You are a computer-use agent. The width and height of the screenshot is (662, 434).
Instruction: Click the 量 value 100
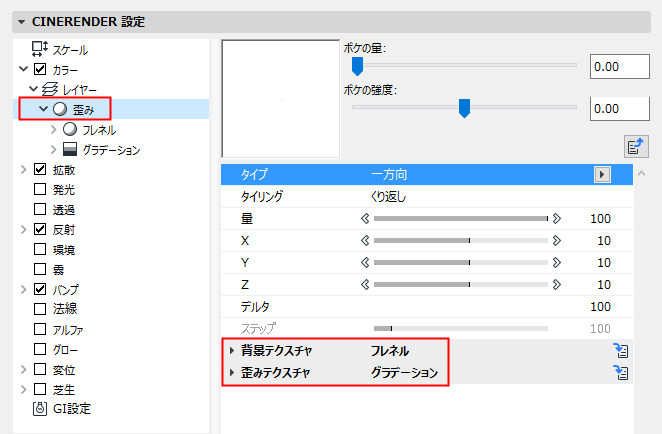pos(600,219)
